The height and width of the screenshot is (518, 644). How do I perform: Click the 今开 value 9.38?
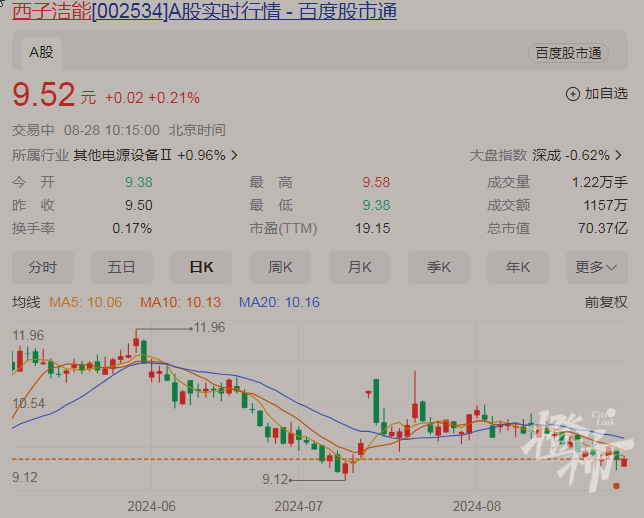click(x=139, y=182)
